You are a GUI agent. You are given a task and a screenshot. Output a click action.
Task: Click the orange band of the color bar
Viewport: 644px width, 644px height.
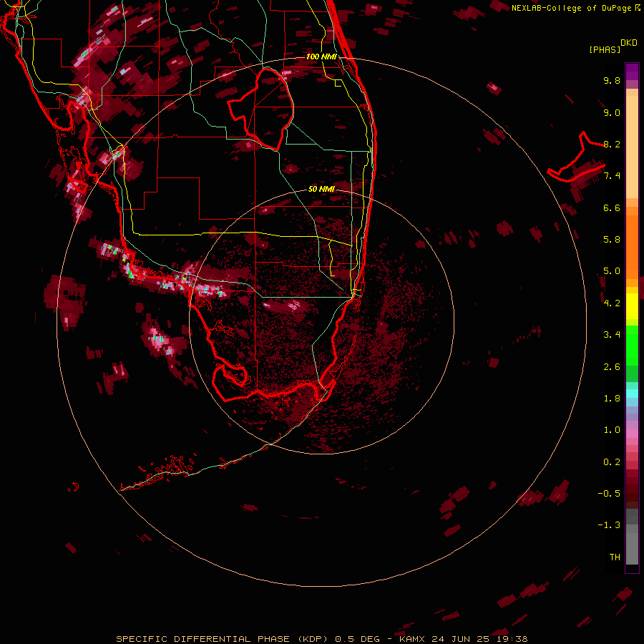click(632, 246)
